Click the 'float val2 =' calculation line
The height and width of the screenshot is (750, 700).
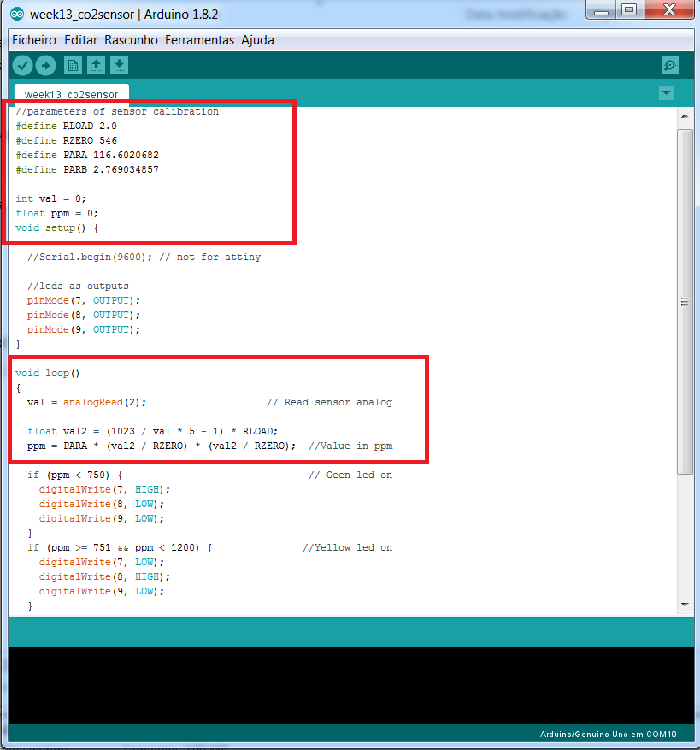click(x=152, y=431)
